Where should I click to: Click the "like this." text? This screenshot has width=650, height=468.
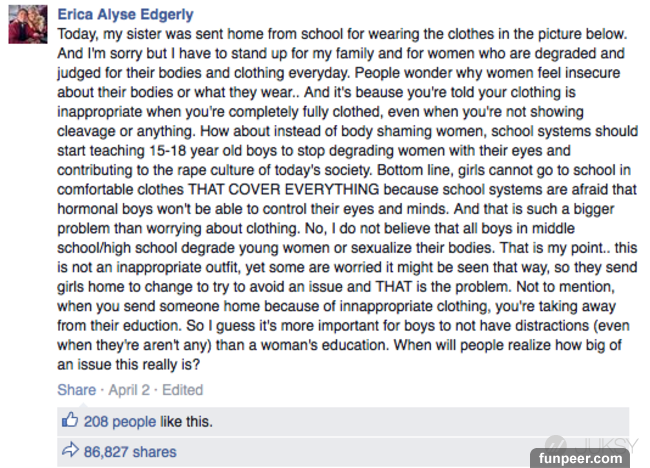pyautogui.click(x=191, y=421)
